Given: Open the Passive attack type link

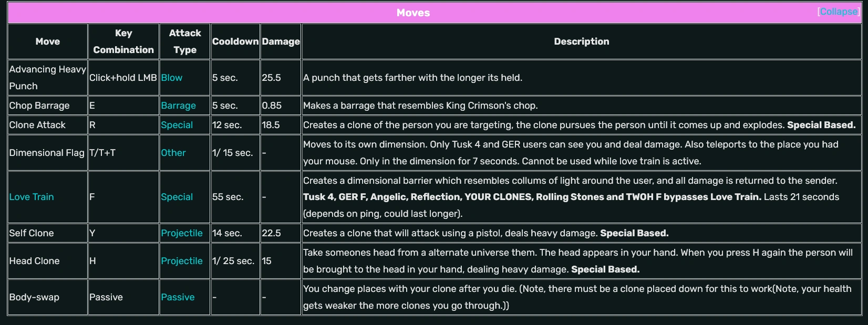Looking at the screenshot, I should click(x=178, y=297).
